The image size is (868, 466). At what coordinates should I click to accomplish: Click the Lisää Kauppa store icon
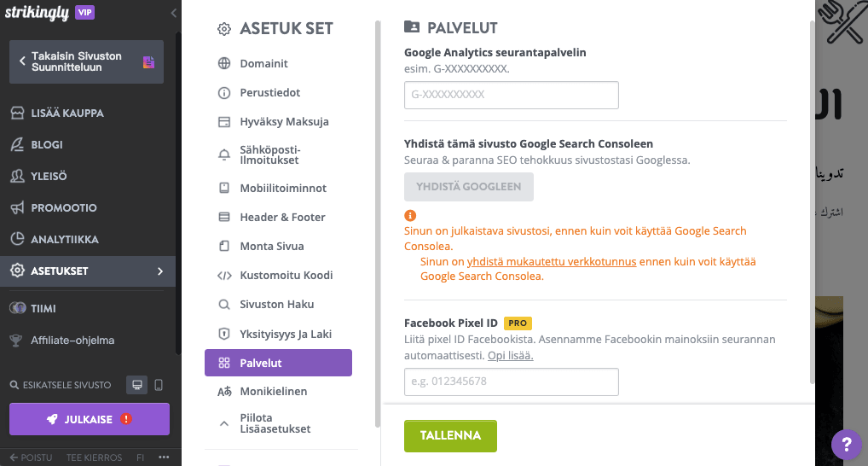(x=16, y=113)
